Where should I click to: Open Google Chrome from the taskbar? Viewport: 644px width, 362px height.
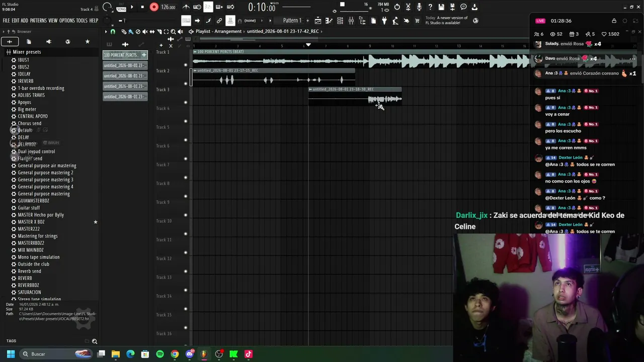(x=175, y=354)
